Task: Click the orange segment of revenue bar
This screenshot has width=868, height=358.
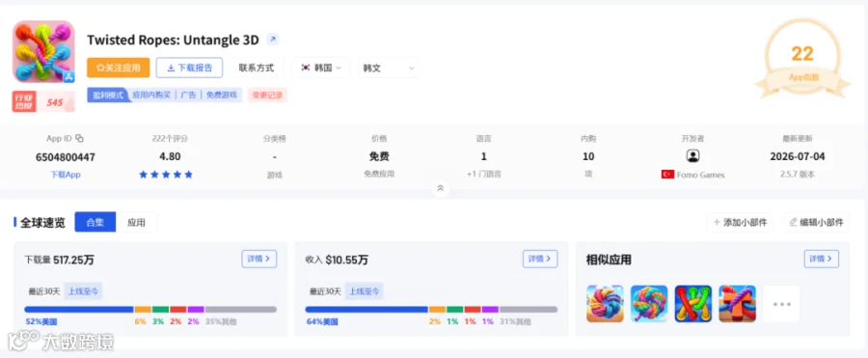Action: pyautogui.click(x=437, y=310)
